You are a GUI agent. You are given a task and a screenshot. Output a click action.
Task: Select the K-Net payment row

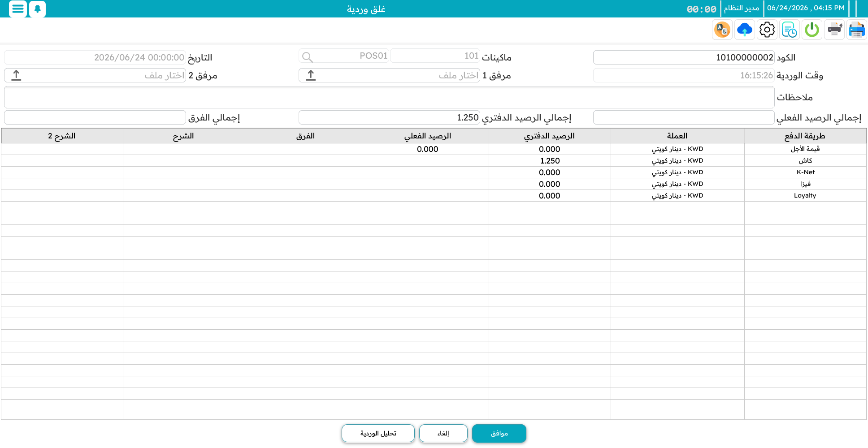(x=434, y=172)
